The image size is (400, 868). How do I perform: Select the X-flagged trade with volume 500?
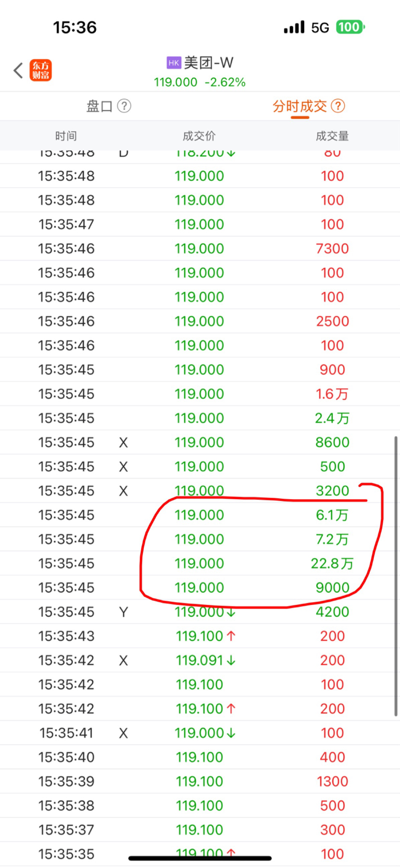pos(200,466)
